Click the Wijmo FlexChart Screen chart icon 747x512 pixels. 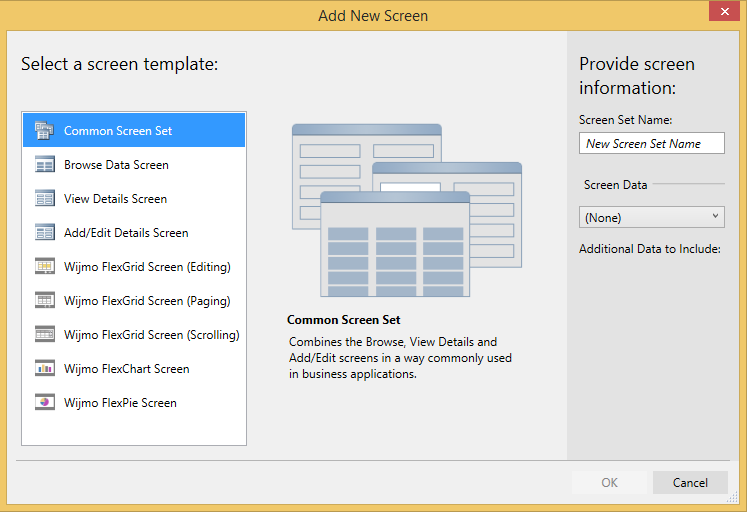[x=44, y=369]
